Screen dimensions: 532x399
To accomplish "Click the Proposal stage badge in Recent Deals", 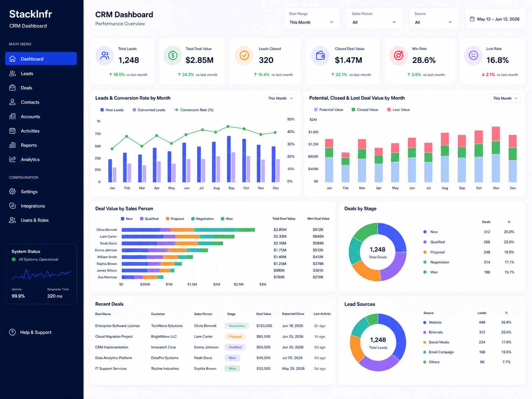I will tap(235, 337).
